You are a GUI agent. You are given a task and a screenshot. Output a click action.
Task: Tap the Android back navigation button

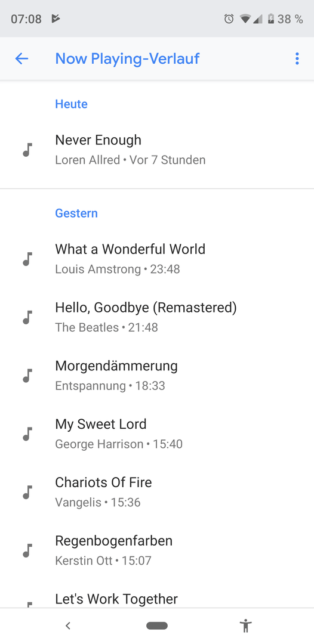pos(68,626)
